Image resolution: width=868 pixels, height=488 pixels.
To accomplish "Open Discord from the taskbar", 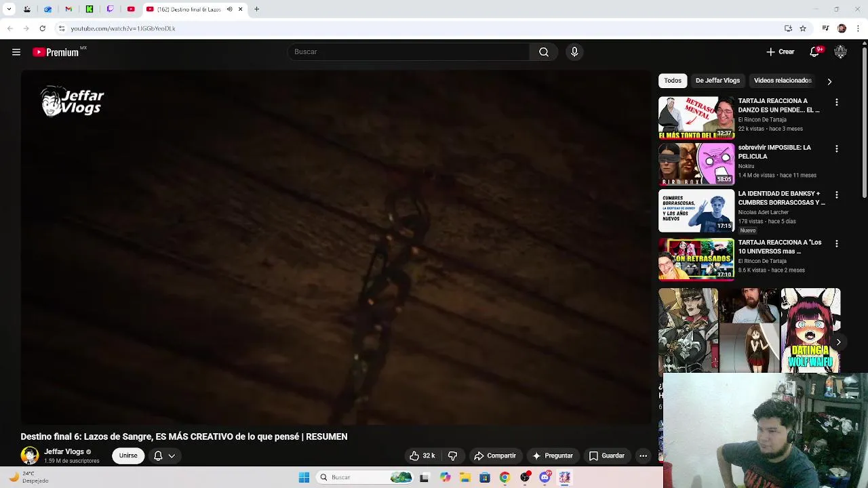I will click(x=545, y=477).
